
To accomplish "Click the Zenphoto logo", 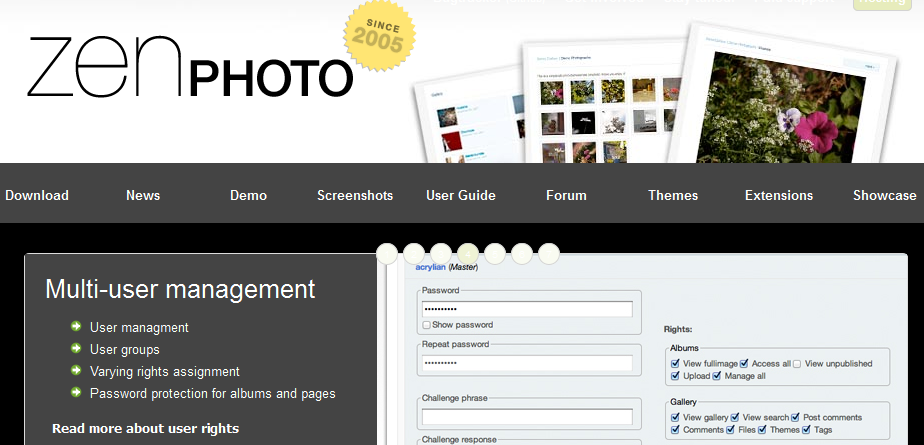I will click(190, 67).
